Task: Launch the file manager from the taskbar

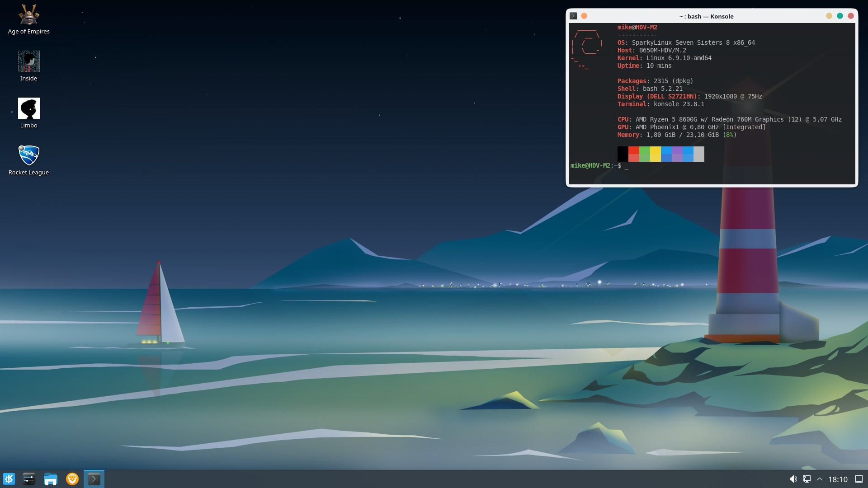Action: coord(51,479)
